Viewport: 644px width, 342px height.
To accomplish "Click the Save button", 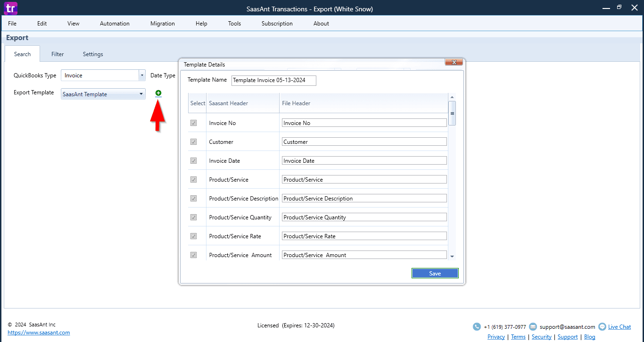I will pos(435,273).
